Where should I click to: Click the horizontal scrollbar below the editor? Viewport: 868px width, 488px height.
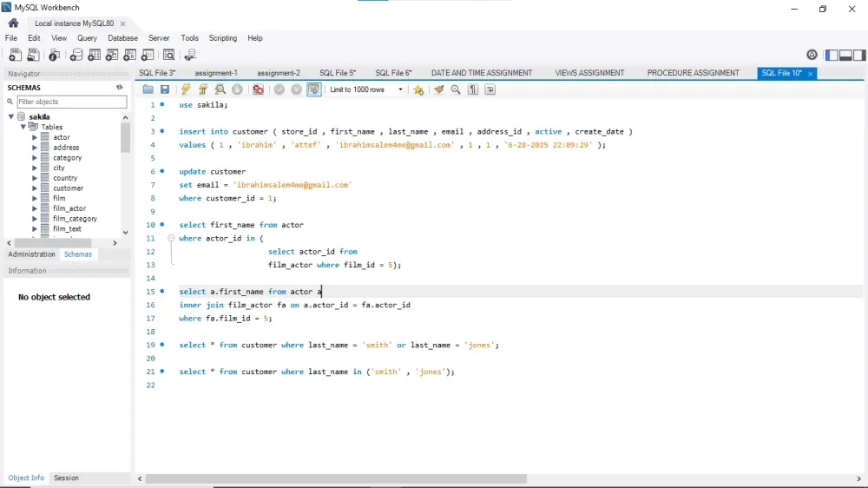(335, 478)
